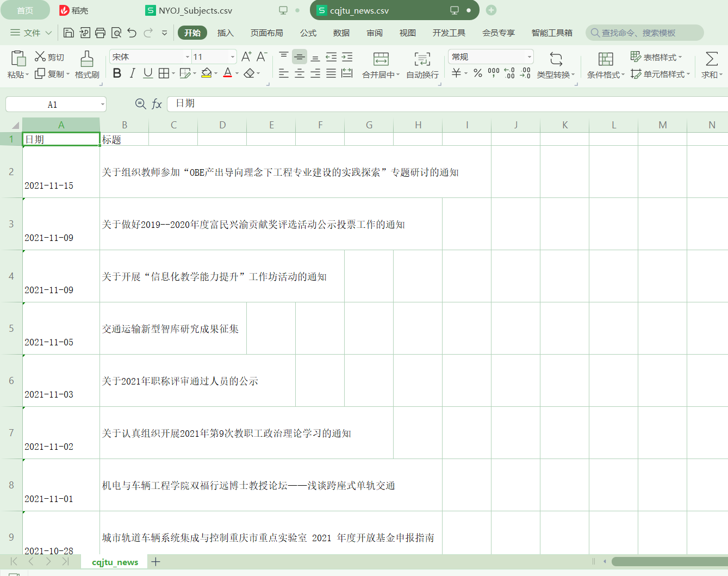Toggle top vertical alignment
728x576 pixels.
284,57
